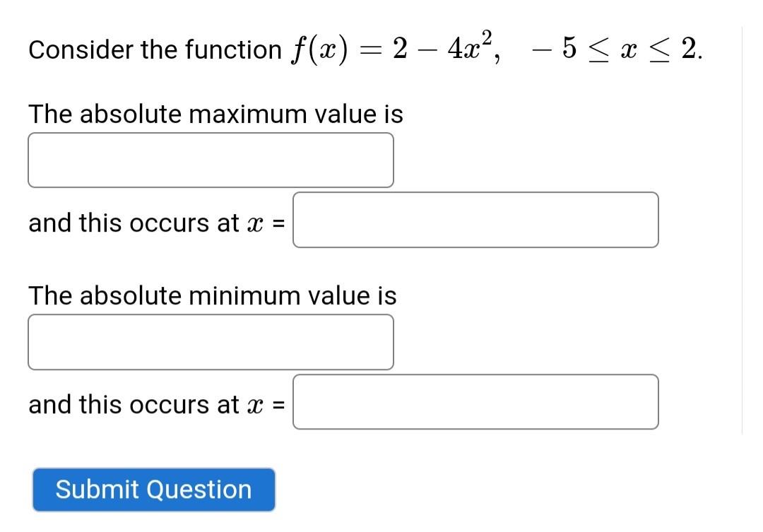This screenshot has width=763, height=532.
Task: Click the second 'and this occurs at x =' label
Action: 158,404
